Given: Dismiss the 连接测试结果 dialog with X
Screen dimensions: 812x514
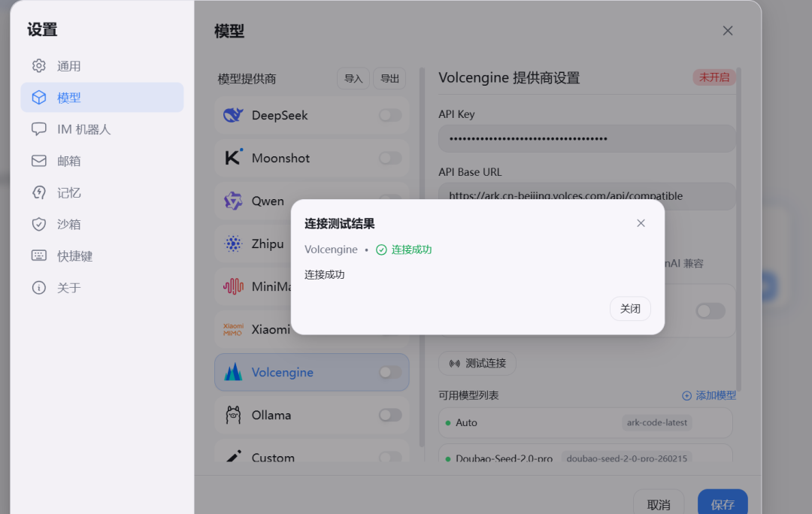Looking at the screenshot, I should coord(641,223).
